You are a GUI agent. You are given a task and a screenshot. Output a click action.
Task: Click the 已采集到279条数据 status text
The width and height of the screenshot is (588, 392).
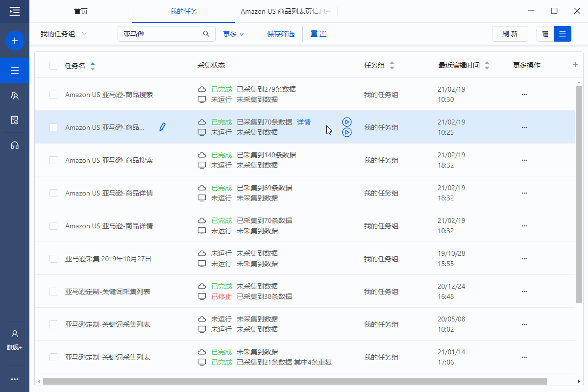pos(266,89)
